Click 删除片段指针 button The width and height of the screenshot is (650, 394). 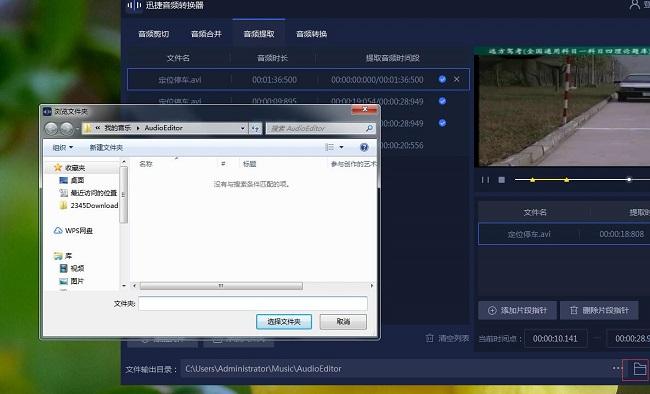click(x=599, y=310)
